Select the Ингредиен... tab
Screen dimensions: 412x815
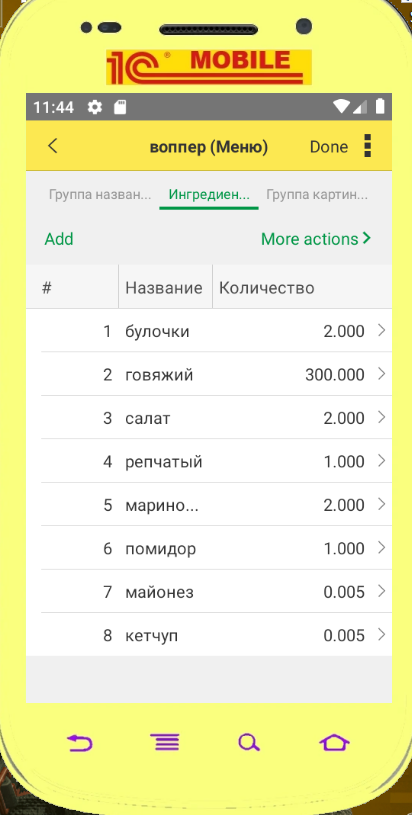(x=209, y=195)
